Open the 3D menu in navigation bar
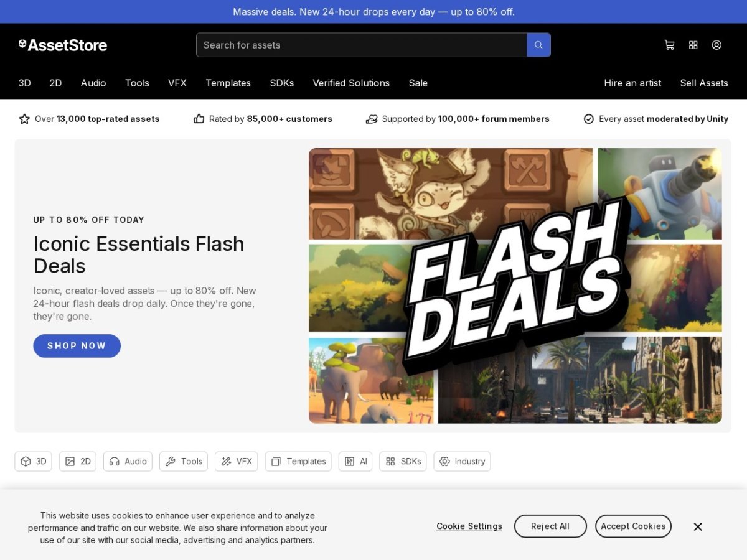The height and width of the screenshot is (560, 747). (x=25, y=83)
